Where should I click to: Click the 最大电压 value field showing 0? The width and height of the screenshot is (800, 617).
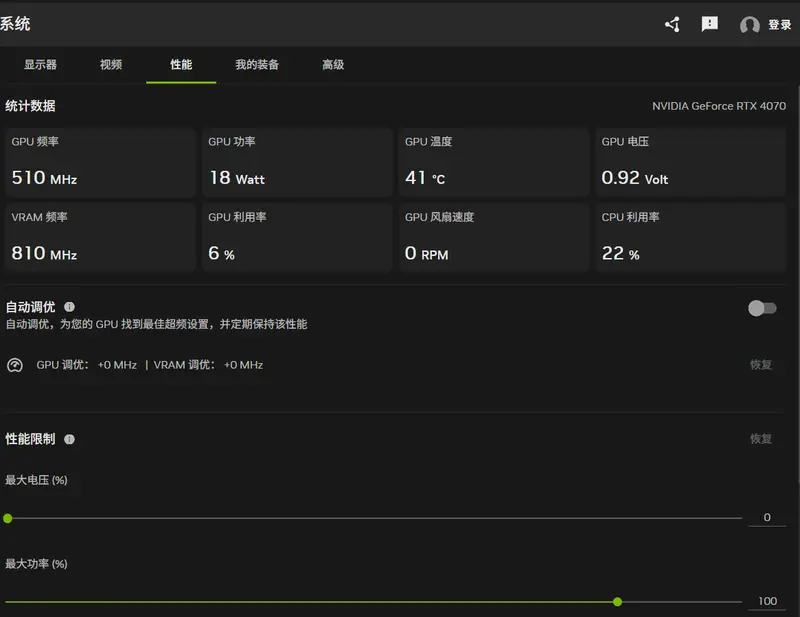coord(767,517)
